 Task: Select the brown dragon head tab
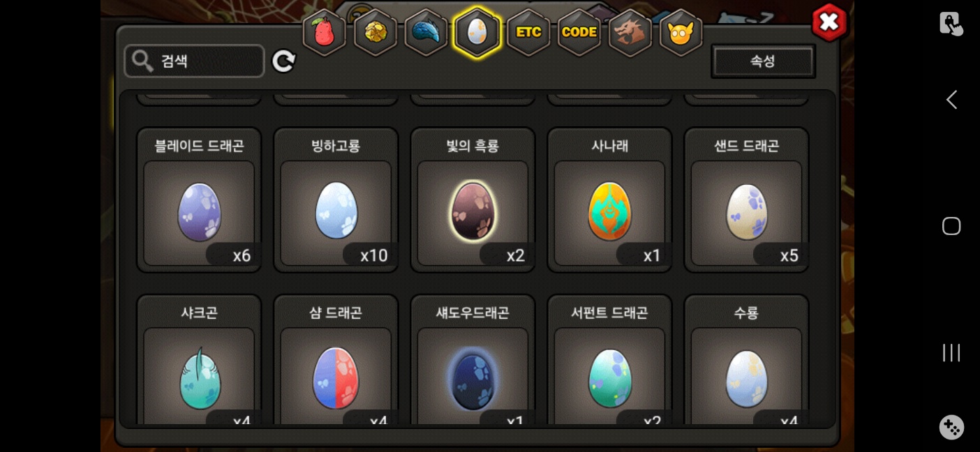630,32
